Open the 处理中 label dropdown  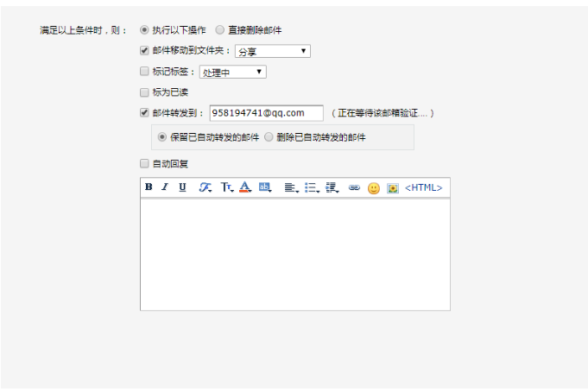tap(232, 73)
